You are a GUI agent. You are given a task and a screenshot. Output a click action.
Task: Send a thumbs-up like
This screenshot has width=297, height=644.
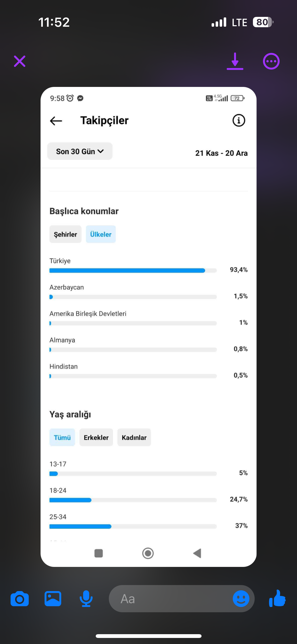pyautogui.click(x=277, y=599)
